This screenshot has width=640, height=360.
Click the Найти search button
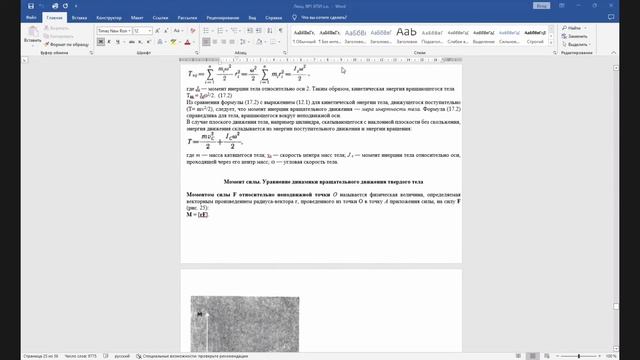(571, 28)
